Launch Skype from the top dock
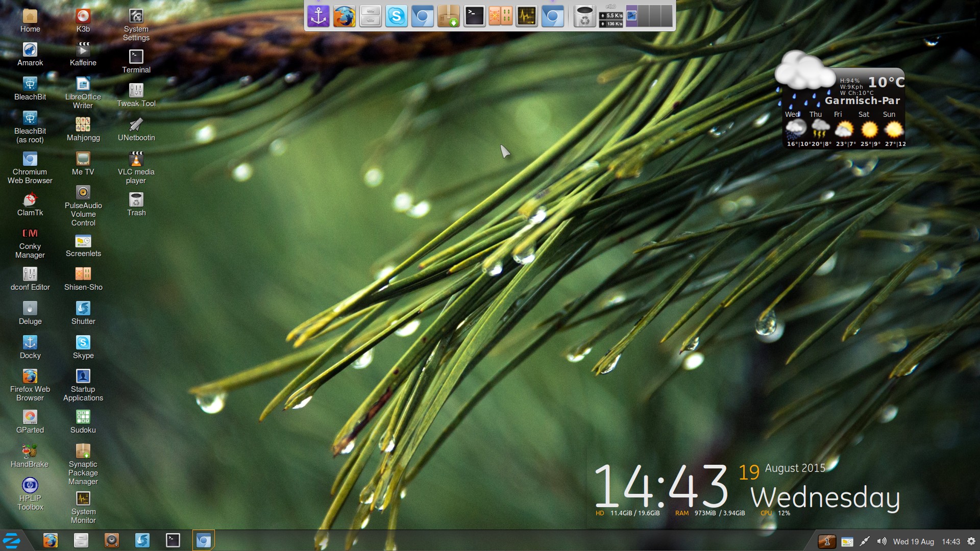The height and width of the screenshot is (551, 980). (x=396, y=16)
